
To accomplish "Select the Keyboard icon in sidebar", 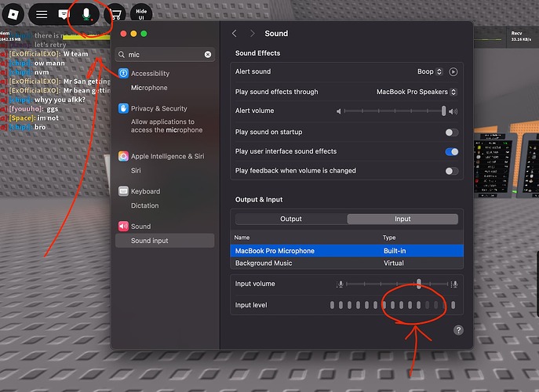I will (x=123, y=191).
